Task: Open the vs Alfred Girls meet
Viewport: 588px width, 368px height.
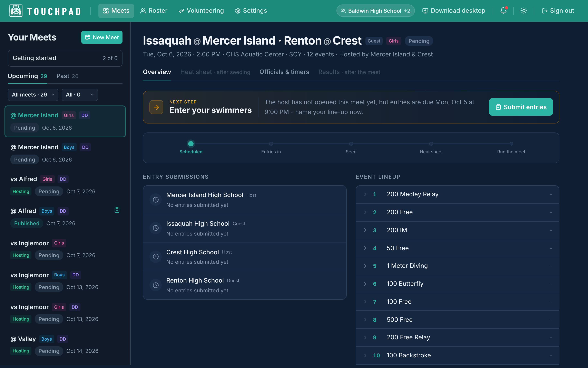Action: click(x=65, y=185)
